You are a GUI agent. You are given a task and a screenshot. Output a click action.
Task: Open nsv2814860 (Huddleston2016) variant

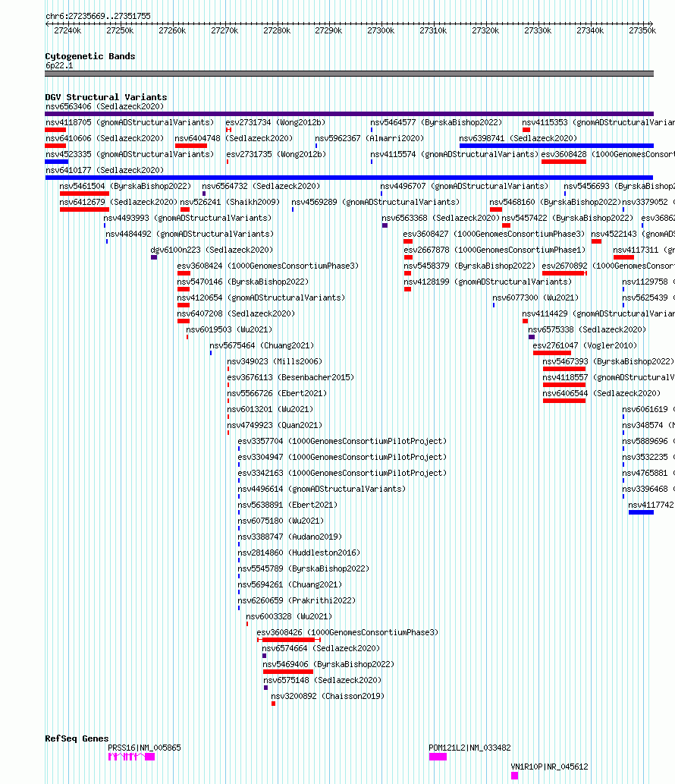pos(299,555)
